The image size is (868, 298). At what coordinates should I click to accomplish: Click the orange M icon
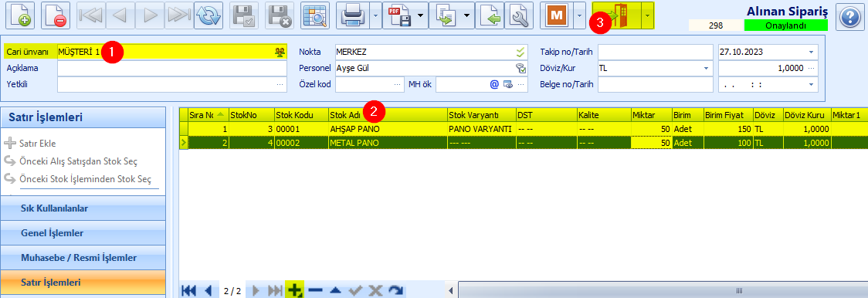pos(556,16)
